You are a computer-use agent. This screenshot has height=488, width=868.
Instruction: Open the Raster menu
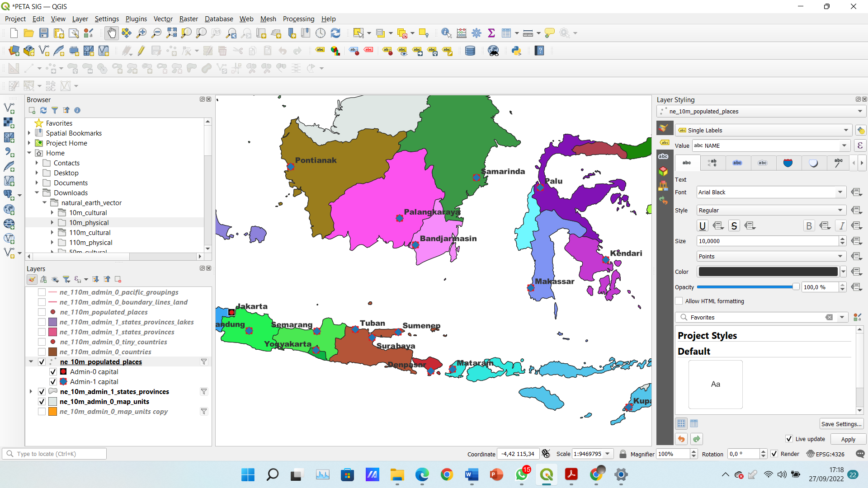pyautogui.click(x=189, y=19)
